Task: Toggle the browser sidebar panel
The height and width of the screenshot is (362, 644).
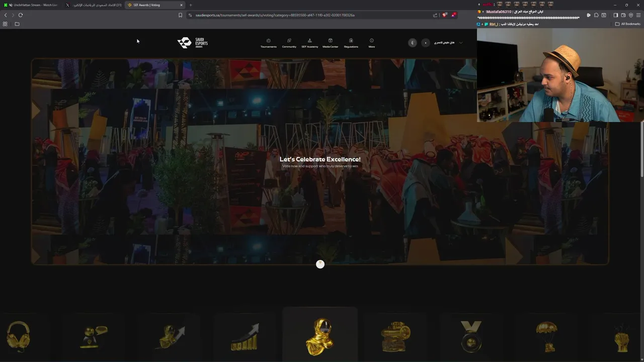Action: [x=616, y=15]
